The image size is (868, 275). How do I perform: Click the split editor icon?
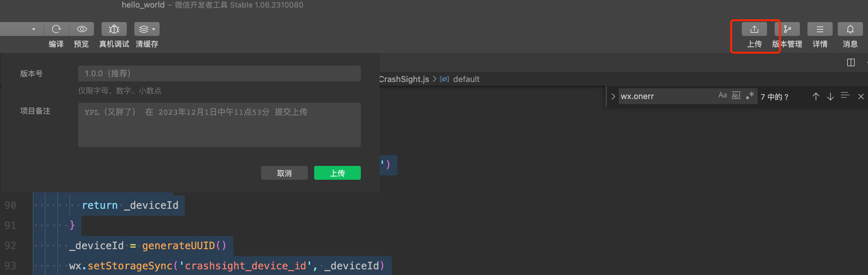[851, 63]
